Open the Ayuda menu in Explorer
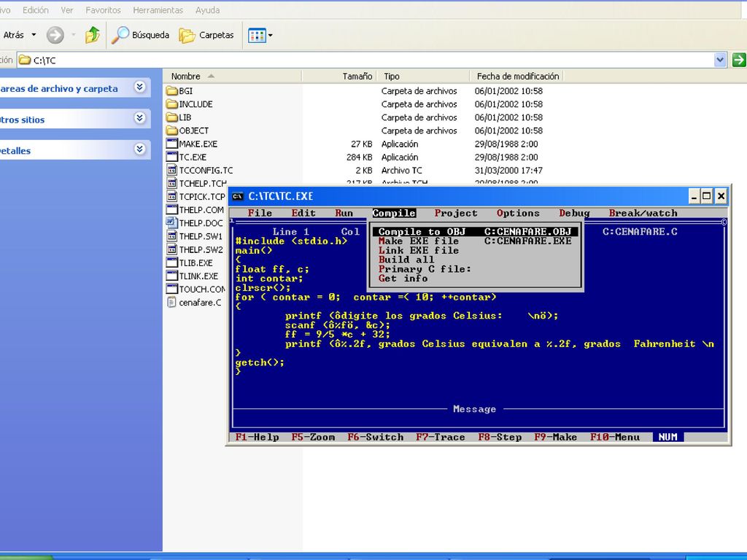 [x=208, y=10]
